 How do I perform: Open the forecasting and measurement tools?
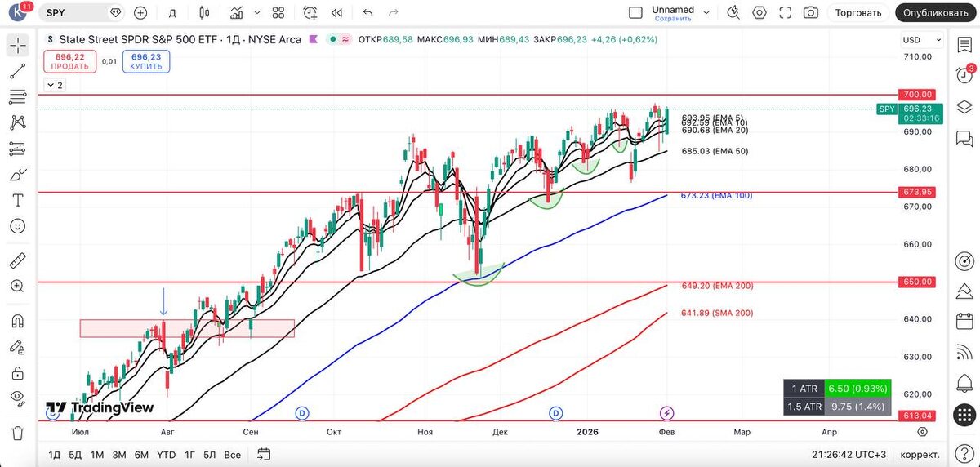click(x=18, y=149)
